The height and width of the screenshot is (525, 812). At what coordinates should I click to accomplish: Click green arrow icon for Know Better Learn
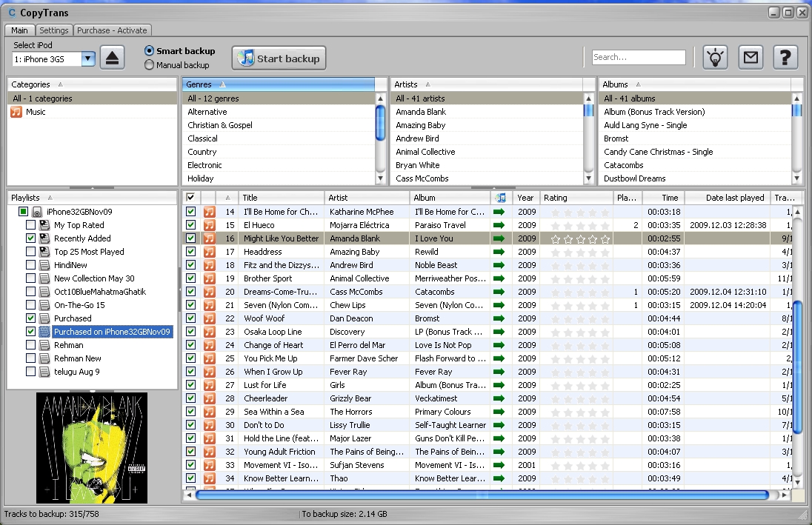tap(499, 478)
